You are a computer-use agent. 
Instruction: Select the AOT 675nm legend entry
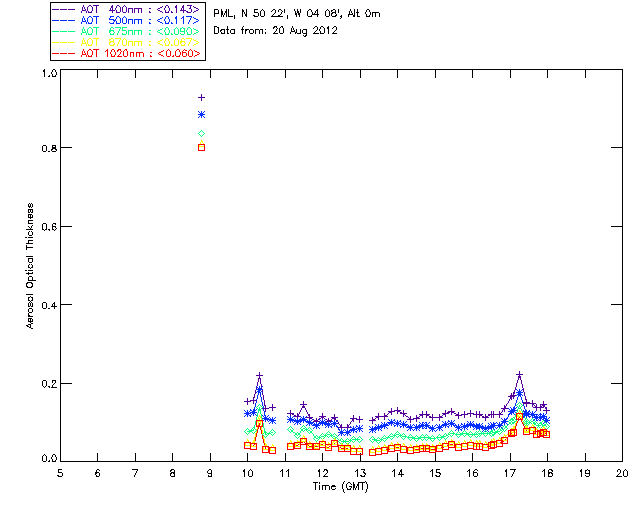(127, 31)
